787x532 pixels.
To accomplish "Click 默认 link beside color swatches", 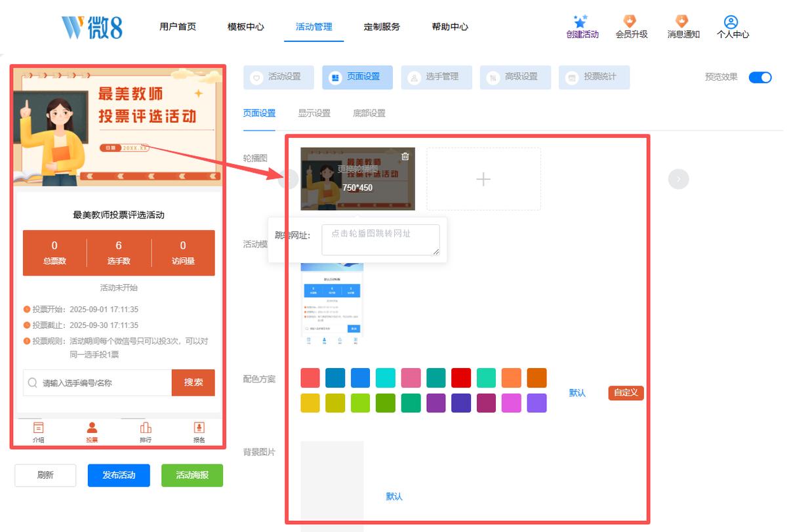I will (577, 393).
